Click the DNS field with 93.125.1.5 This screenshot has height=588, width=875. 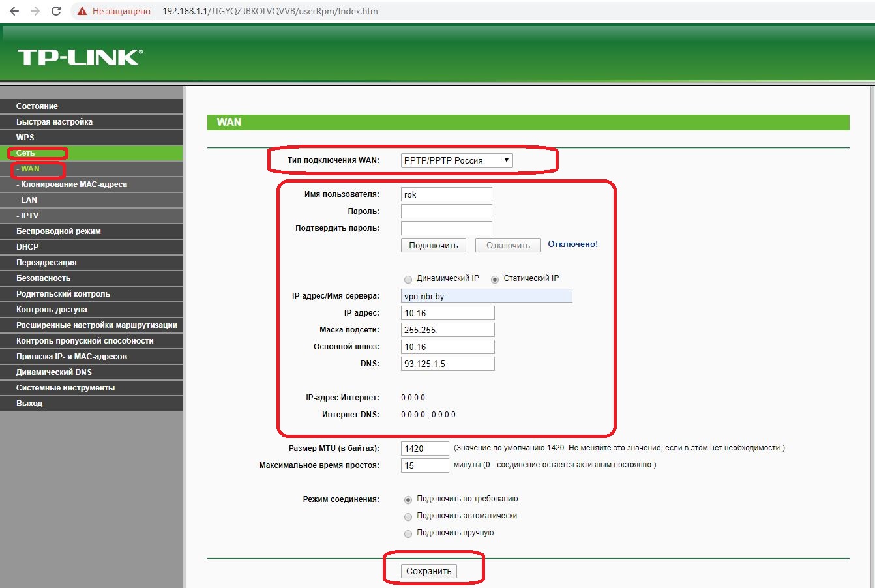pos(447,364)
